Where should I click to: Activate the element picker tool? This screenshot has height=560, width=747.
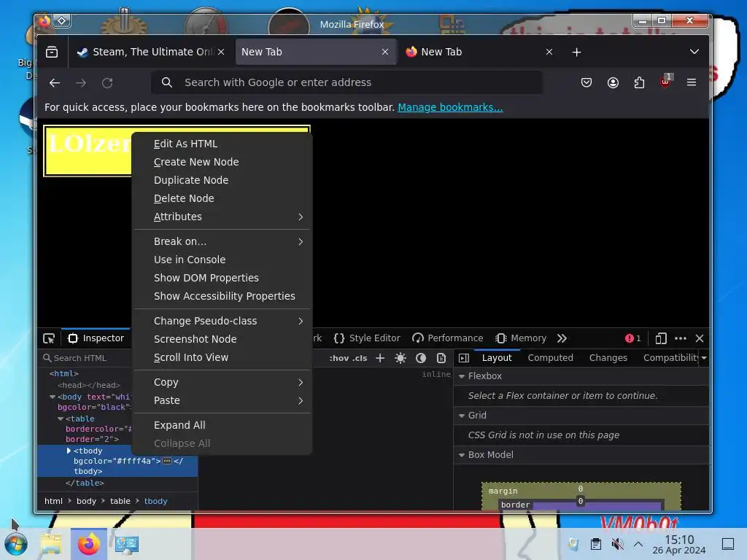[49, 338]
